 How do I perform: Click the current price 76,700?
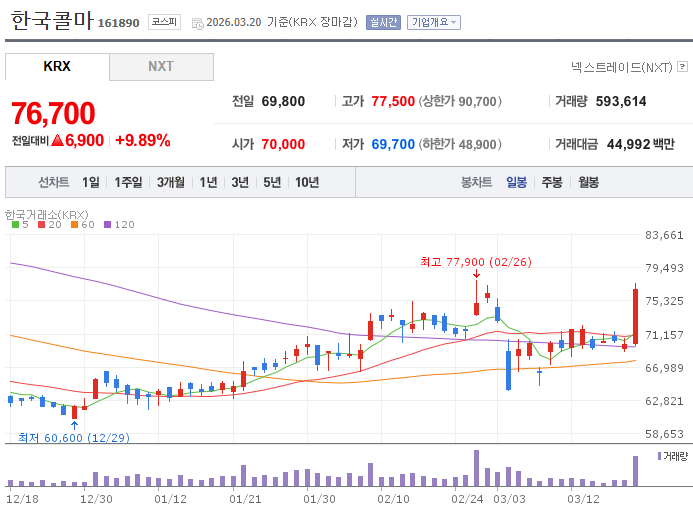click(53, 113)
